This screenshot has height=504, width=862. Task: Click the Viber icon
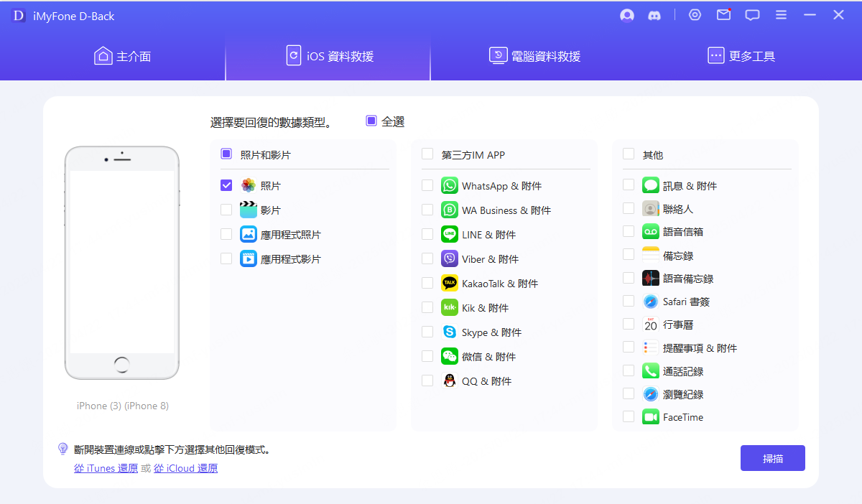click(450, 258)
